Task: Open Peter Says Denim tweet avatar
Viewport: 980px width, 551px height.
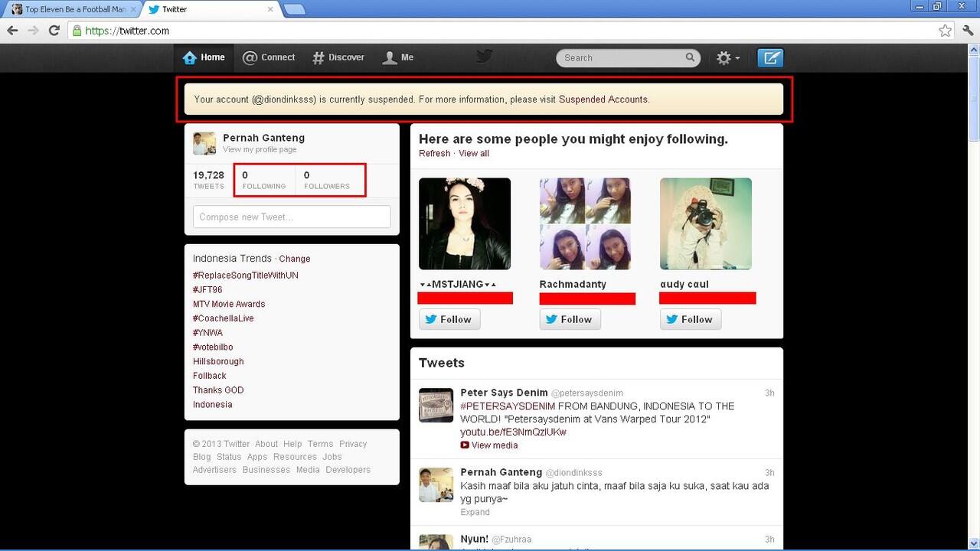Action: pyautogui.click(x=436, y=405)
